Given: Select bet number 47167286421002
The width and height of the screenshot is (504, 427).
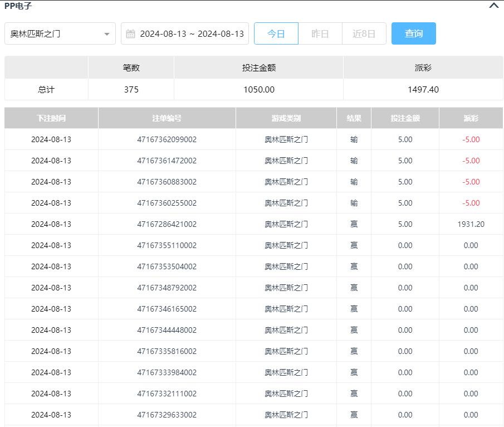Looking at the screenshot, I should (167, 224).
